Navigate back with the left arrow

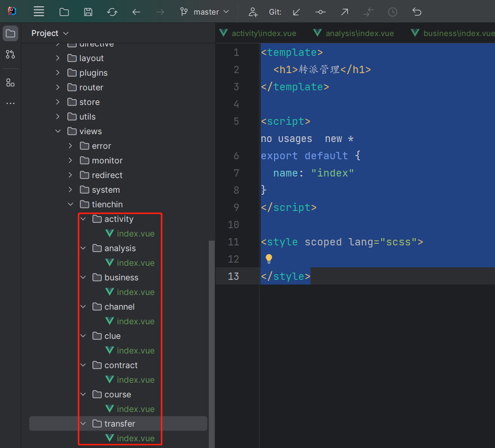point(136,12)
